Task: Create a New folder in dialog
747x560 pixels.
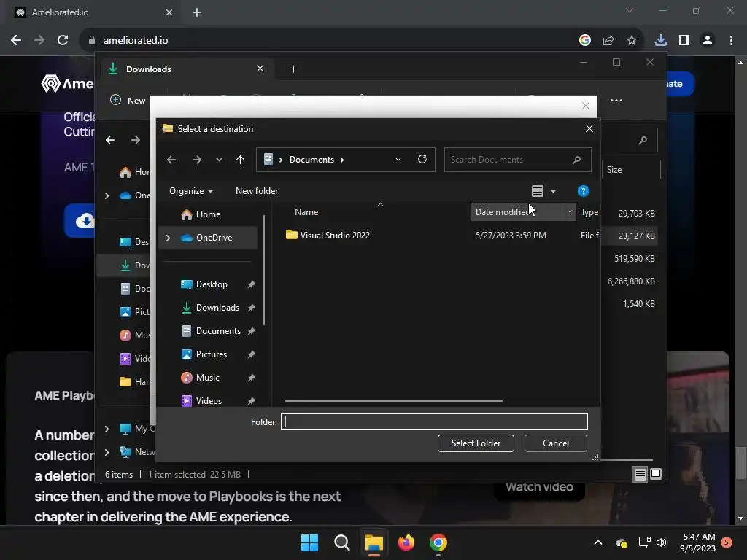Action: pyautogui.click(x=257, y=191)
